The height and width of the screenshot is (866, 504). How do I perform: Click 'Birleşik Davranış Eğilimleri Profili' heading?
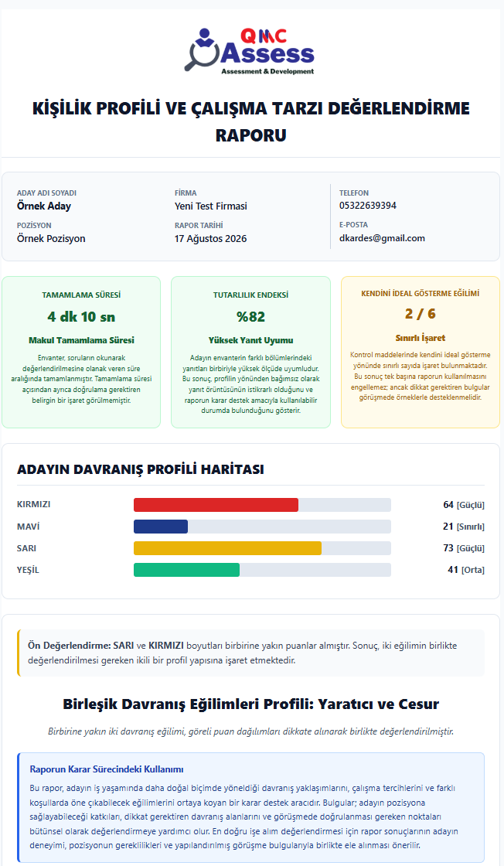[251, 704]
